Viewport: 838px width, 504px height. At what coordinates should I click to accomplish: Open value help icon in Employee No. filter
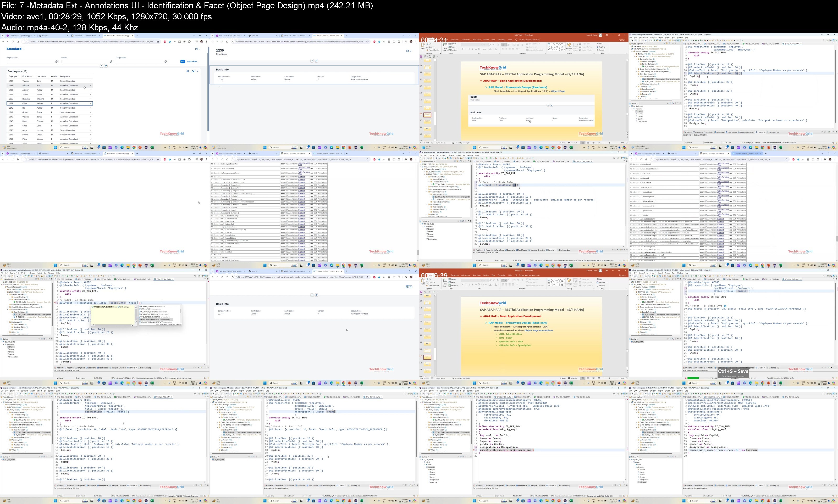click(56, 61)
